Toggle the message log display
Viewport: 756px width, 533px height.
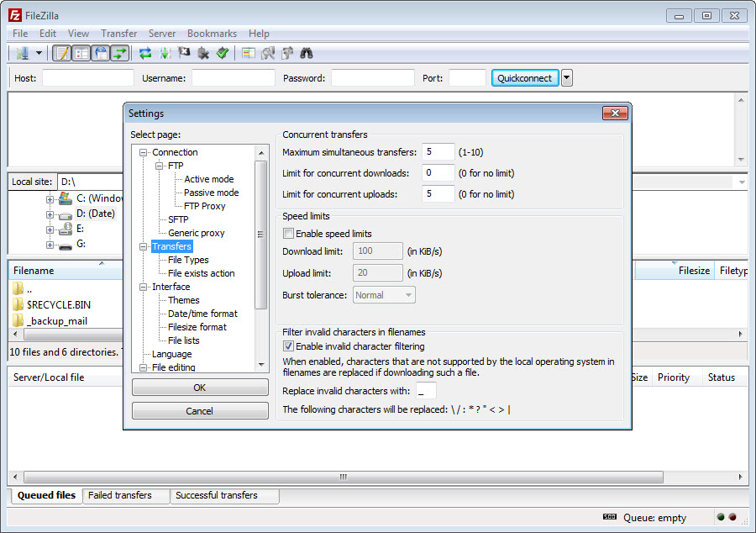coord(62,53)
